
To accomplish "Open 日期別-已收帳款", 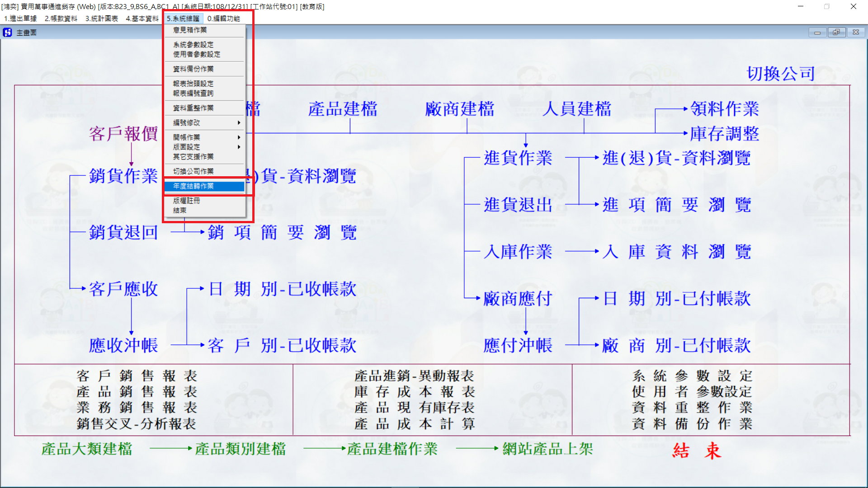I will tap(283, 289).
